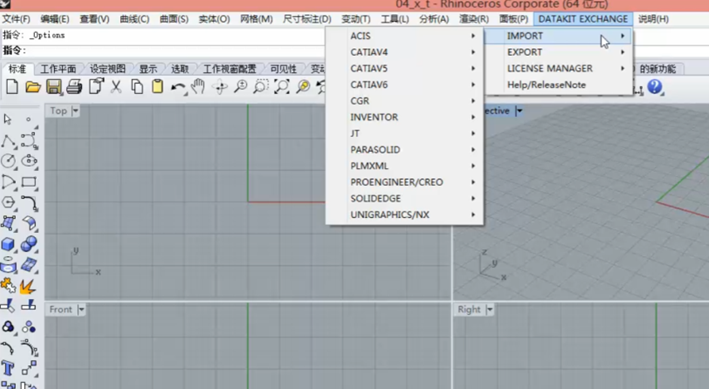Open the Right viewport dropdown arrow
The image size is (710, 390).
tap(489, 310)
